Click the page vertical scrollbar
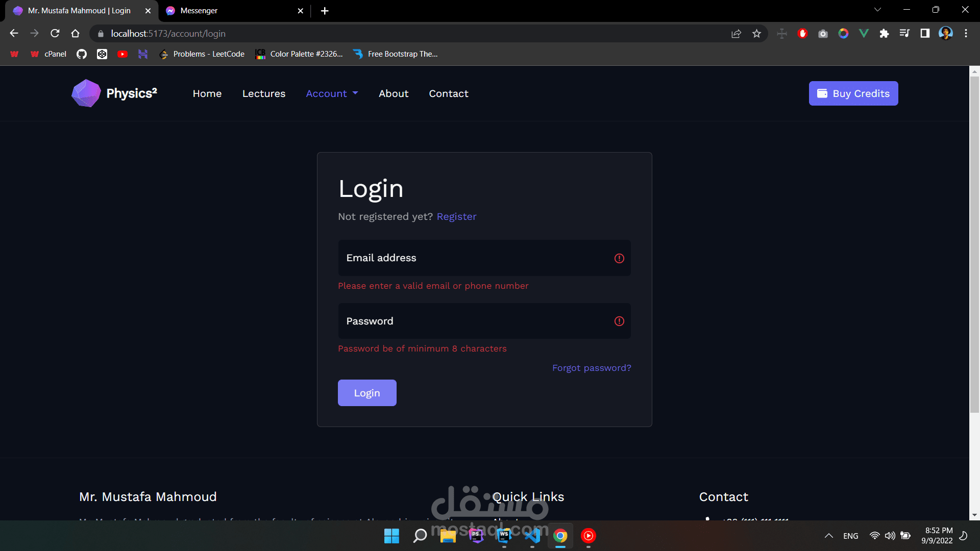This screenshot has width=980, height=551. (x=974, y=245)
